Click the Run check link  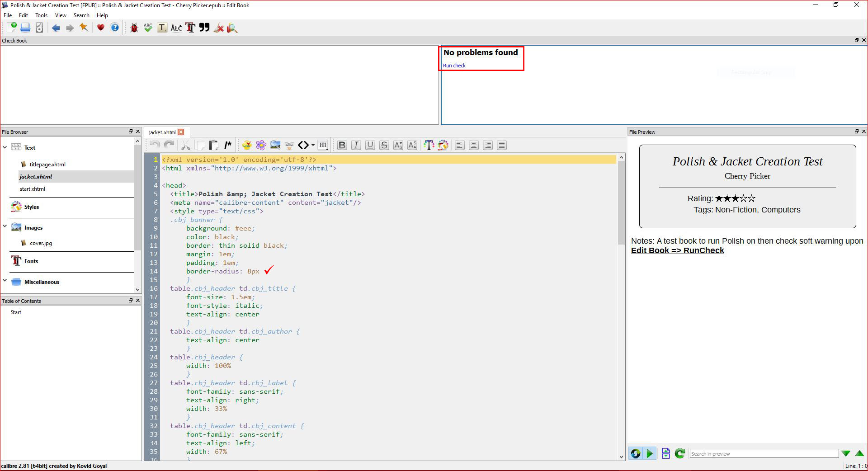[x=454, y=66]
